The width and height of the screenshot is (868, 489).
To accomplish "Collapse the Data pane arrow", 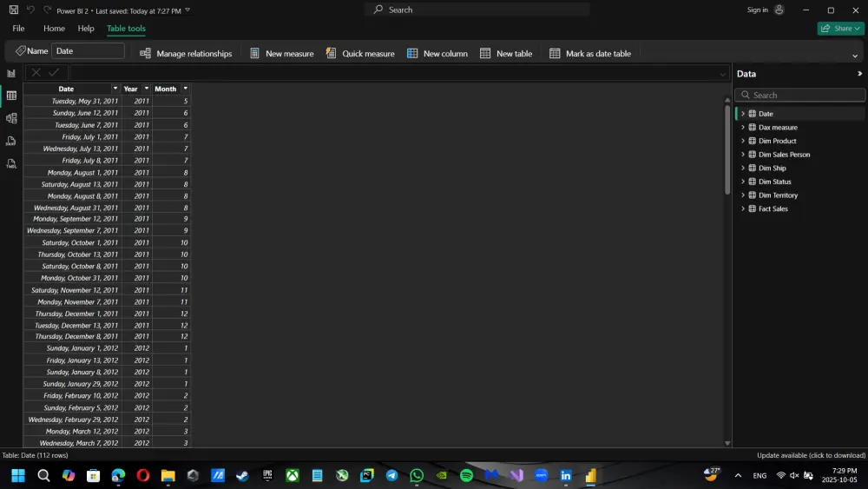I will [859, 74].
